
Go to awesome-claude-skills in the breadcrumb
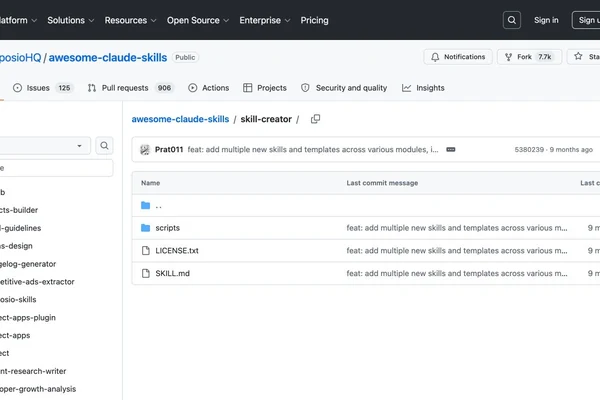pyautogui.click(x=180, y=119)
